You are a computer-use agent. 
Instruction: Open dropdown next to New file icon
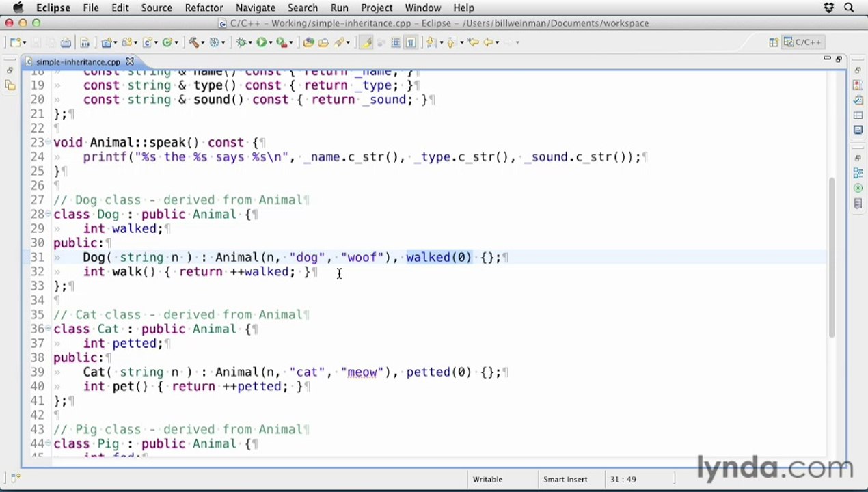pos(25,42)
